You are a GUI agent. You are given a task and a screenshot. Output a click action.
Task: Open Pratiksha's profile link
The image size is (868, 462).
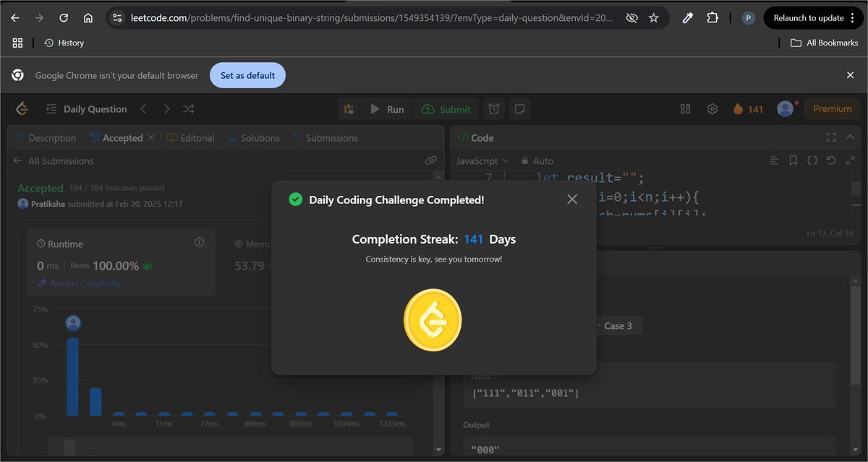click(48, 204)
